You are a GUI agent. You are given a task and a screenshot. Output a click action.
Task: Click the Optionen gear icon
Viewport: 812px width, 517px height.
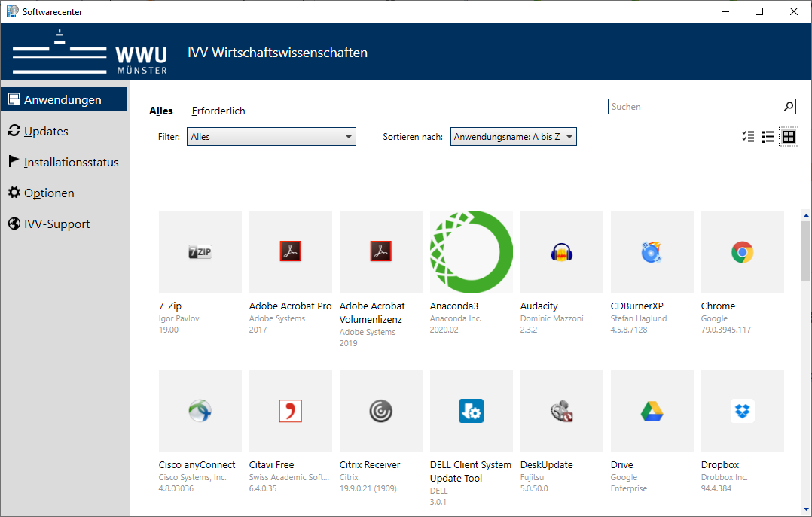coord(14,193)
